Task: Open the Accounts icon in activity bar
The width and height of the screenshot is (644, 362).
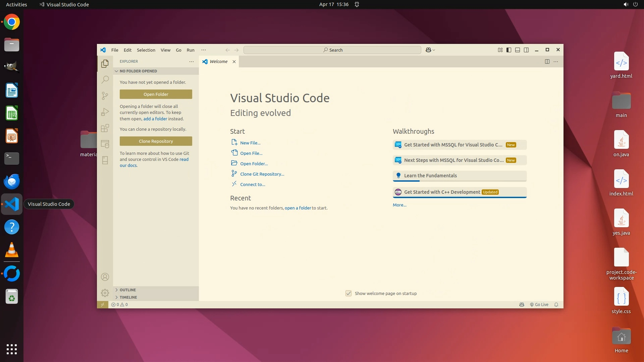Action: tap(105, 277)
